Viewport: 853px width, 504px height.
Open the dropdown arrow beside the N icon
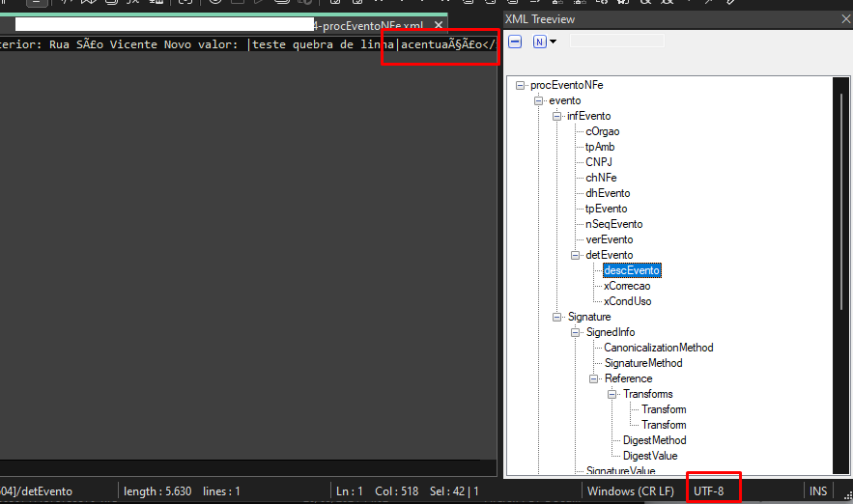(x=554, y=42)
